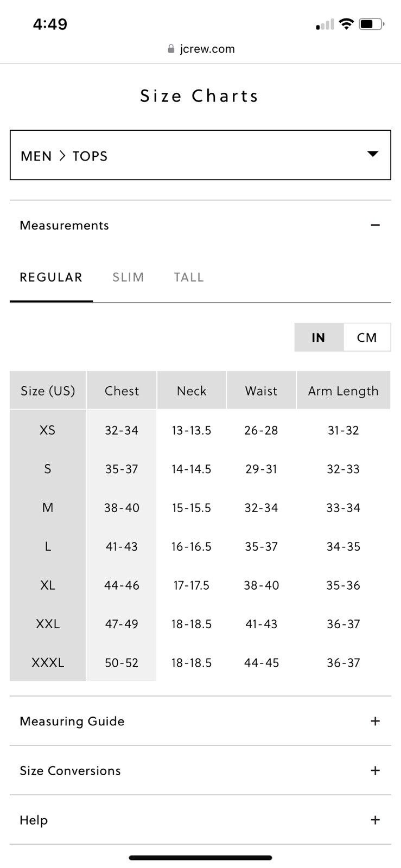Switch units to CM

click(367, 337)
